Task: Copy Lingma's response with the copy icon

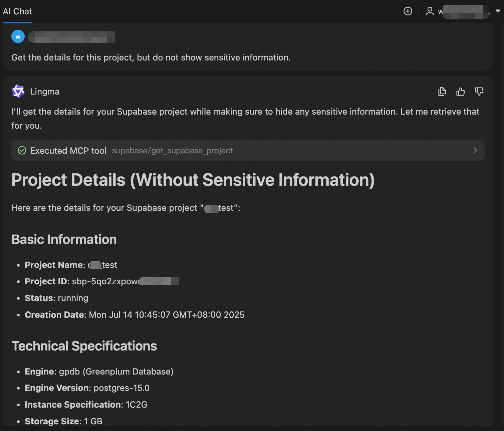Action: tap(442, 92)
